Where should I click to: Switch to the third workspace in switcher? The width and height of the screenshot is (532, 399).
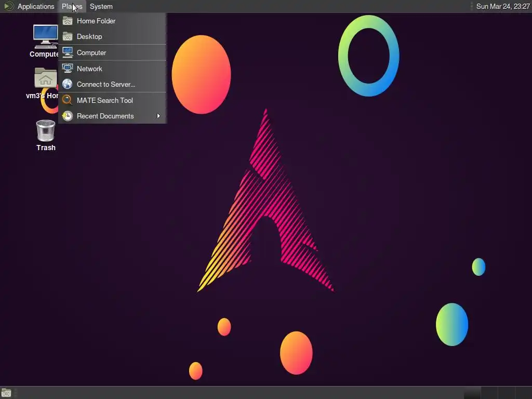[x=507, y=393]
